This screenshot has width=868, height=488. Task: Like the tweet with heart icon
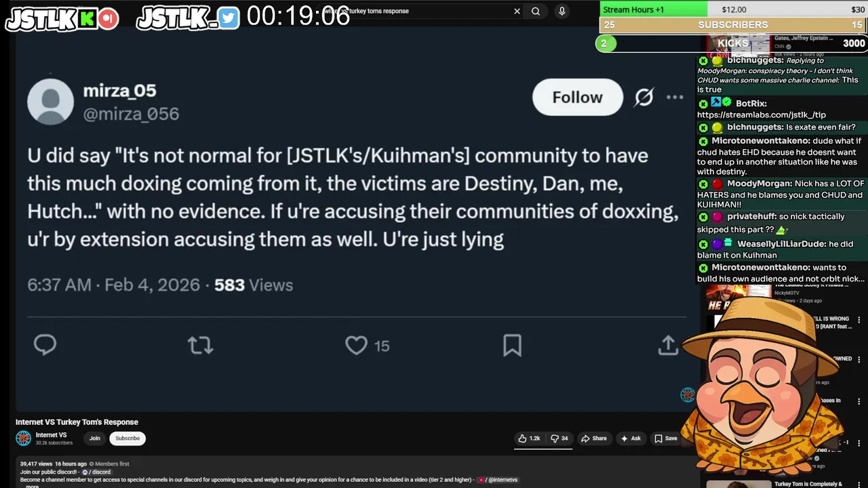click(356, 346)
